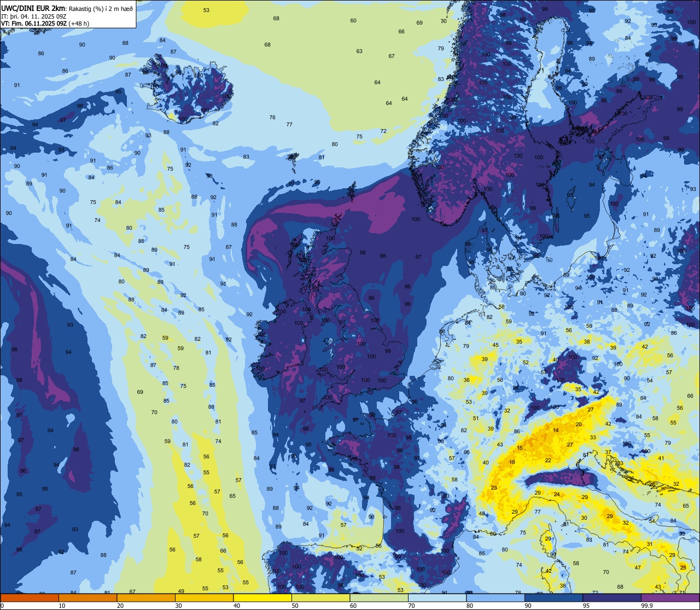Click the 60–70 light green legend swatch
700x610 pixels.
point(379,598)
